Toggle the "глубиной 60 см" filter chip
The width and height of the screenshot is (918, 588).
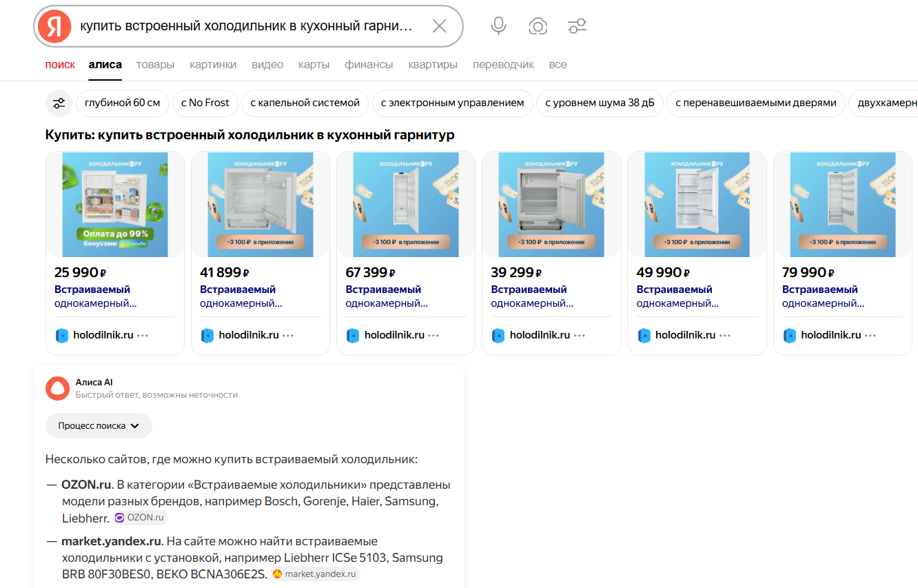point(122,103)
